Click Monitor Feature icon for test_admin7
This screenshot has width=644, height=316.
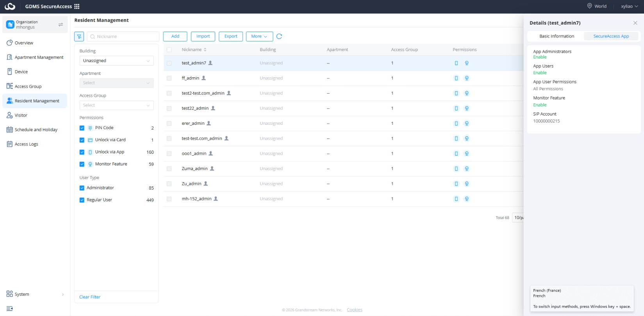(x=467, y=63)
